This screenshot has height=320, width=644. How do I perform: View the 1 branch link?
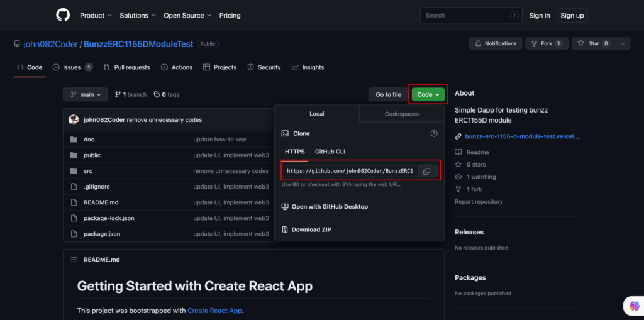pyautogui.click(x=131, y=94)
